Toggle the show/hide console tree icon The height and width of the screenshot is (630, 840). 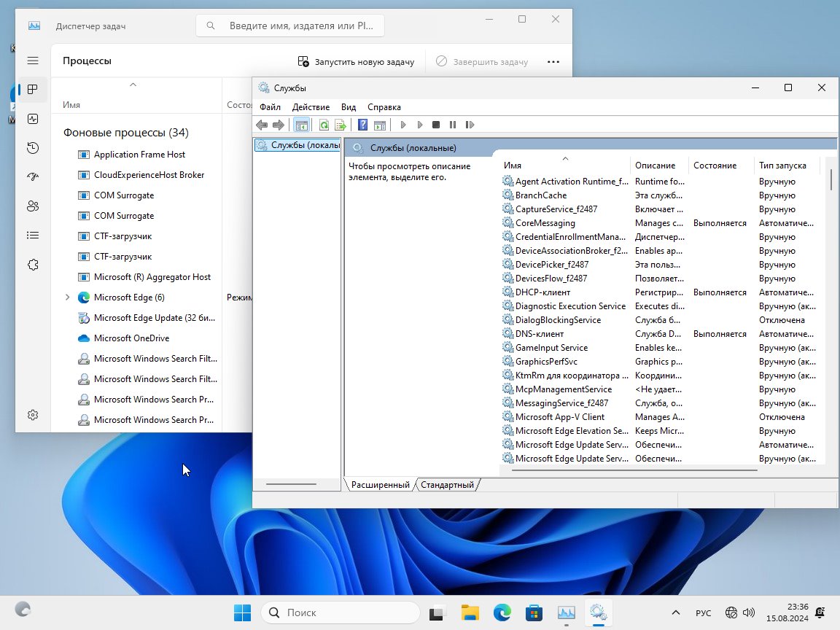click(x=301, y=125)
